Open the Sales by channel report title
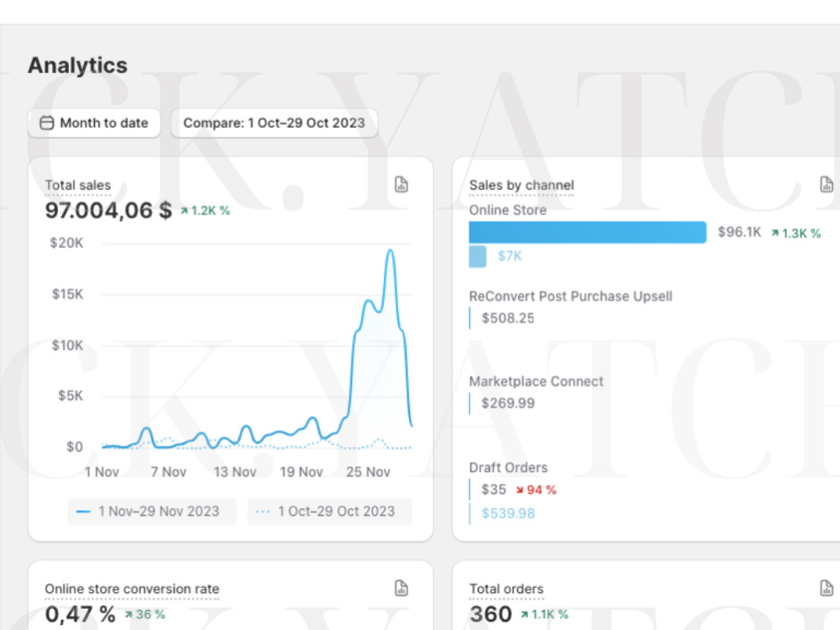This screenshot has height=630, width=840. (522, 186)
